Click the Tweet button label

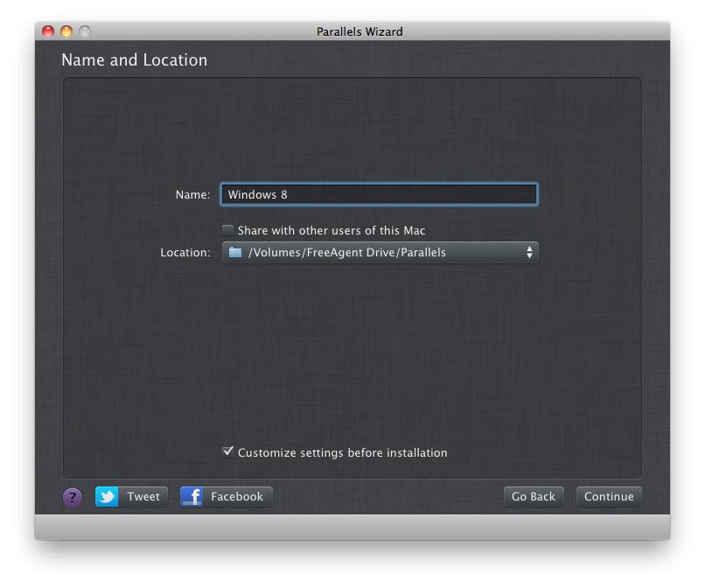(x=143, y=497)
